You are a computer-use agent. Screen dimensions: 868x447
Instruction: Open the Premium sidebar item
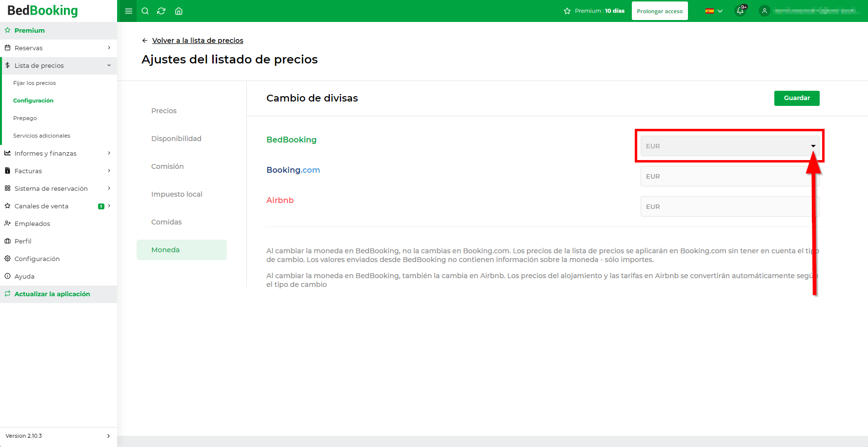point(59,30)
